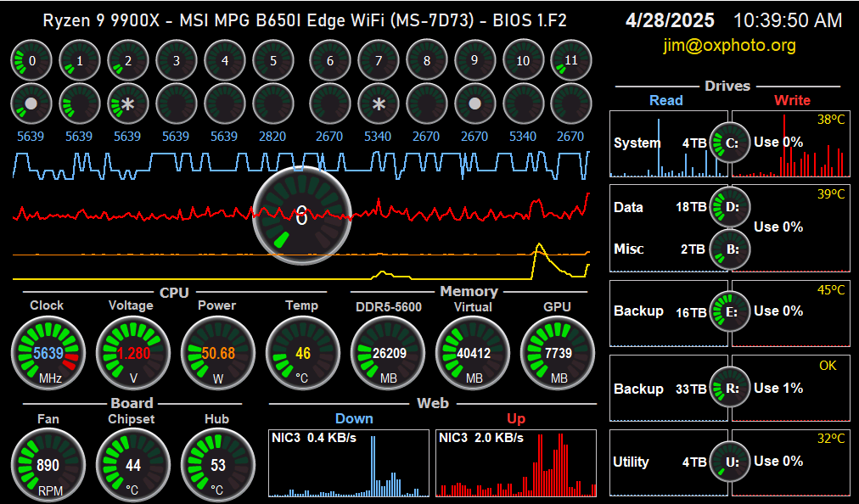Select the D: drive usage gauge
The image size is (859, 504).
pyautogui.click(x=730, y=207)
